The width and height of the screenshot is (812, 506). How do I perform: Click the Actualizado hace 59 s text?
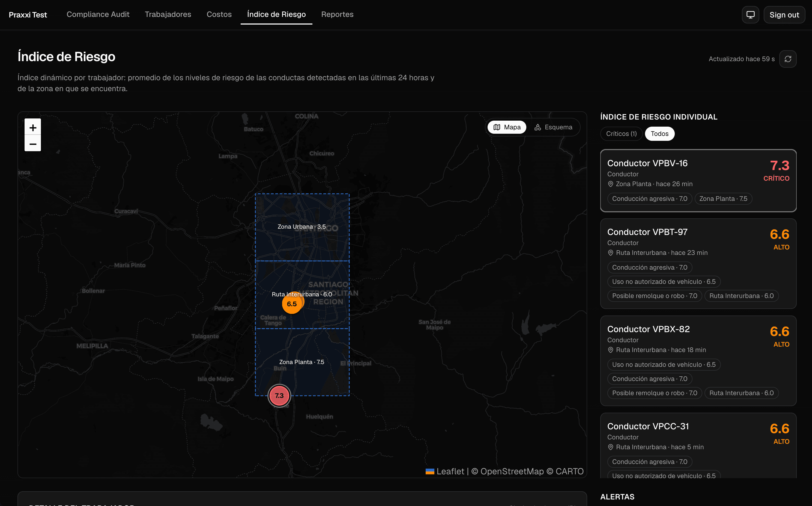(741, 59)
